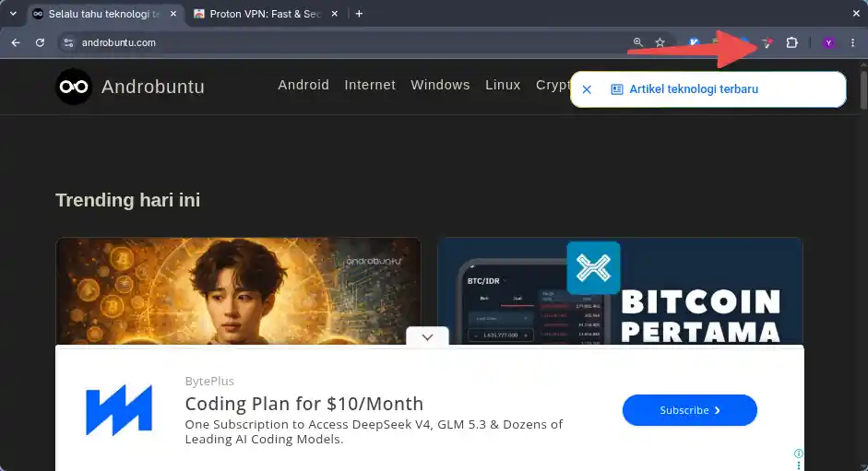Viewport: 868px width, 471px height.
Task: Switch to the Proton VPN tab
Action: click(266, 14)
